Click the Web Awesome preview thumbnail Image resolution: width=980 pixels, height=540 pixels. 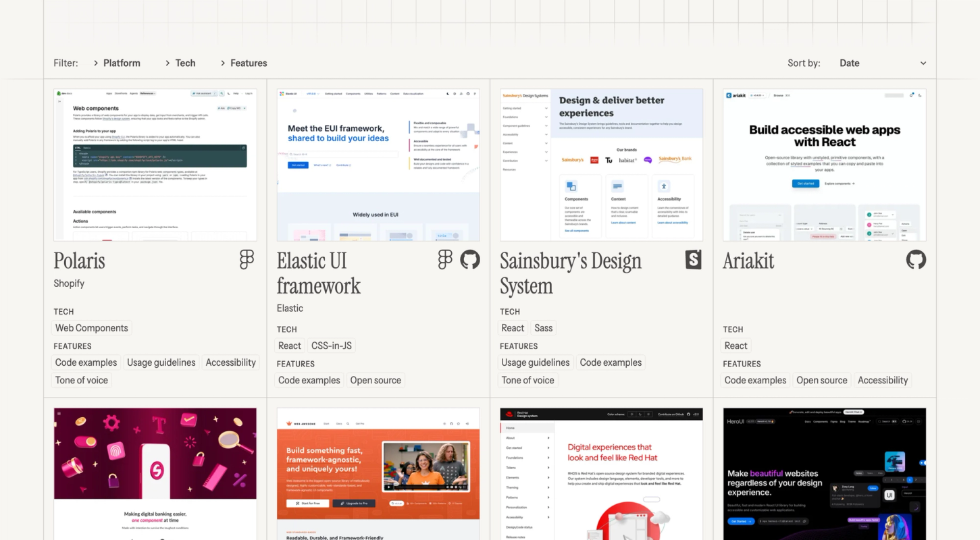pos(378,474)
